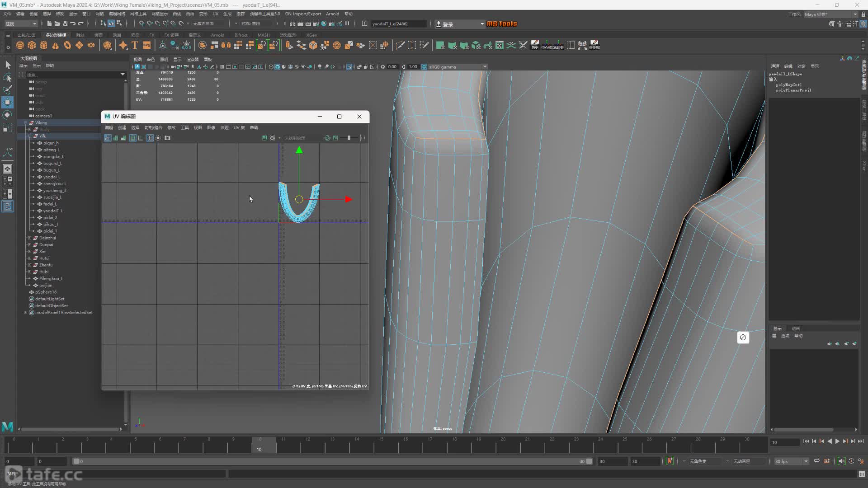Image resolution: width=868 pixels, height=488 pixels.
Task: Adjust the UV editor dim image slider
Action: click(349, 138)
